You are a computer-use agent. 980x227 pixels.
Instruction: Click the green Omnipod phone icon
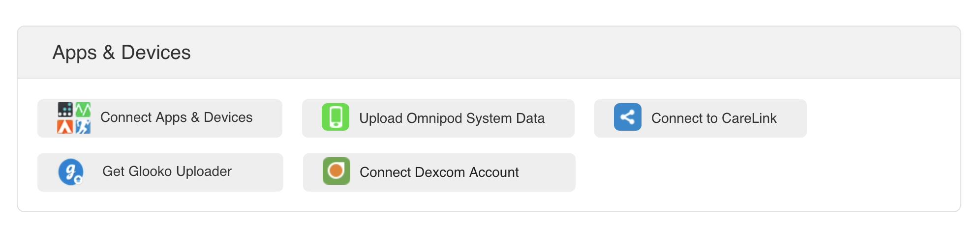(x=336, y=117)
